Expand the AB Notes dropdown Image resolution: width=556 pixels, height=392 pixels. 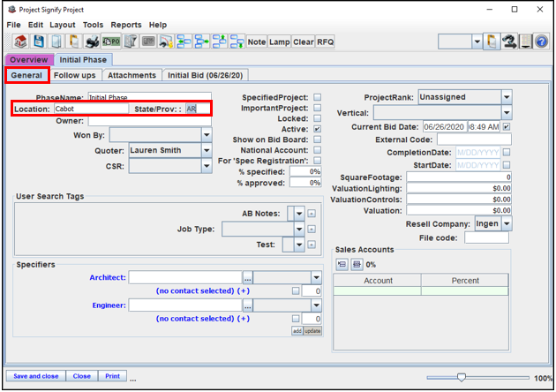point(299,214)
